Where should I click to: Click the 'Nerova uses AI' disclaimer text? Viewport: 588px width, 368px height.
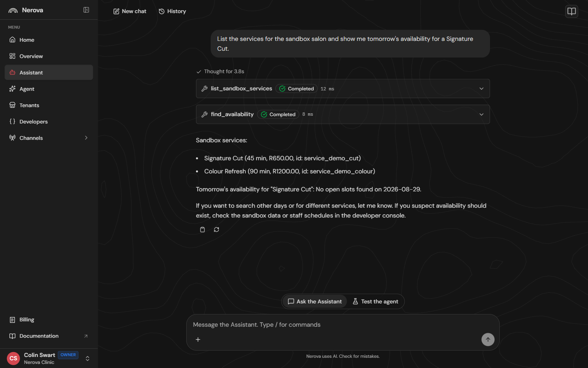click(343, 357)
